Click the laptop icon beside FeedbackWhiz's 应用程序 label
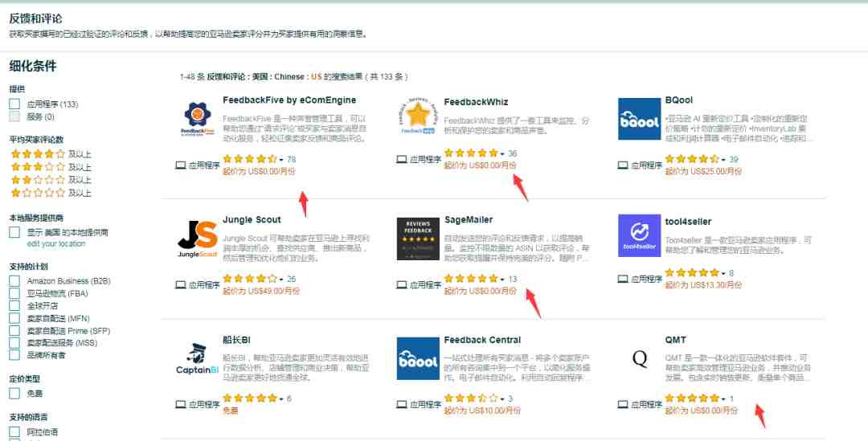This screenshot has width=868, height=441. pyautogui.click(x=402, y=159)
